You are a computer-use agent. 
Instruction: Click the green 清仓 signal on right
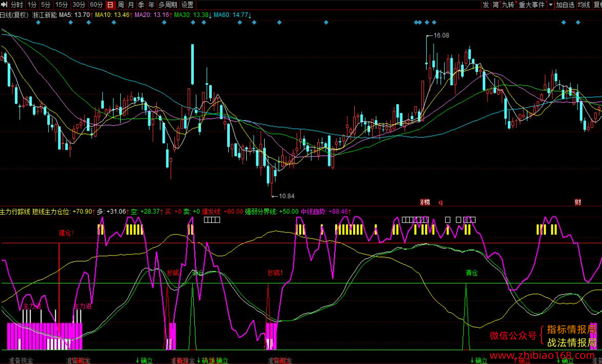(x=471, y=273)
